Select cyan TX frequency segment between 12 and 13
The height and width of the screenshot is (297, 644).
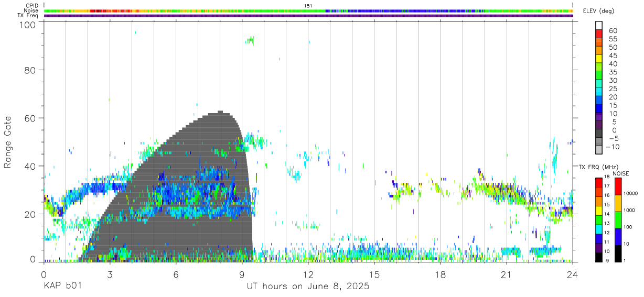[x=599, y=228]
